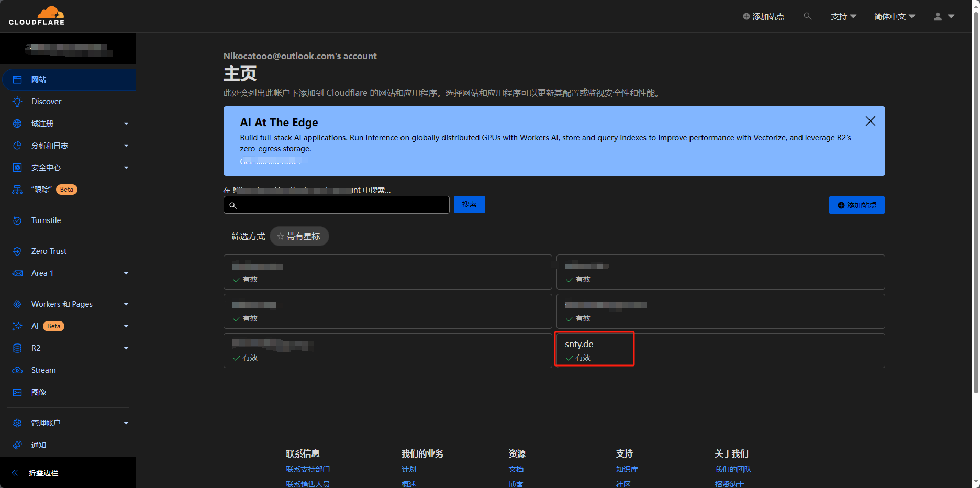Click the collapse sidebar double-arrow icon
This screenshot has height=488, width=980.
click(15, 473)
